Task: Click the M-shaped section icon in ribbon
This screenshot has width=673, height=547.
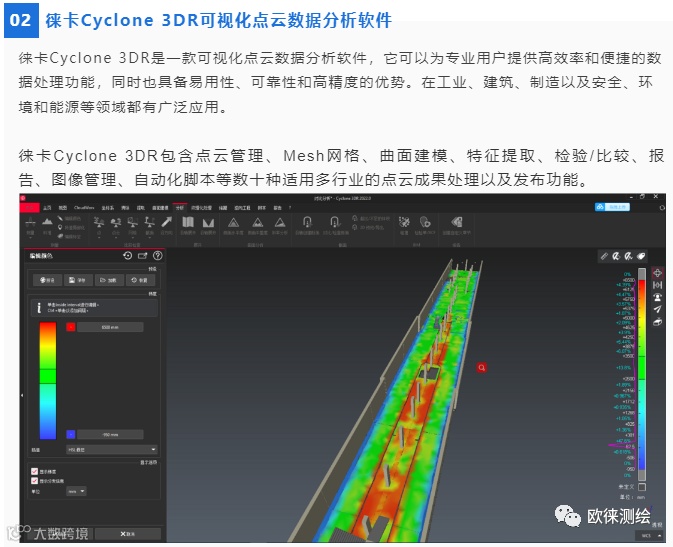Action: pyautogui.click(x=208, y=222)
